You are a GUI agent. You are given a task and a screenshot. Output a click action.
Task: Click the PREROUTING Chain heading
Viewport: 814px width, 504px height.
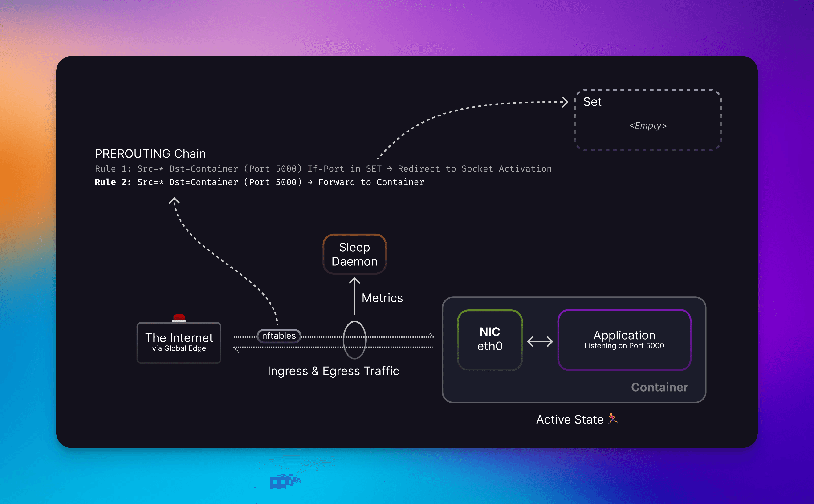coord(150,154)
